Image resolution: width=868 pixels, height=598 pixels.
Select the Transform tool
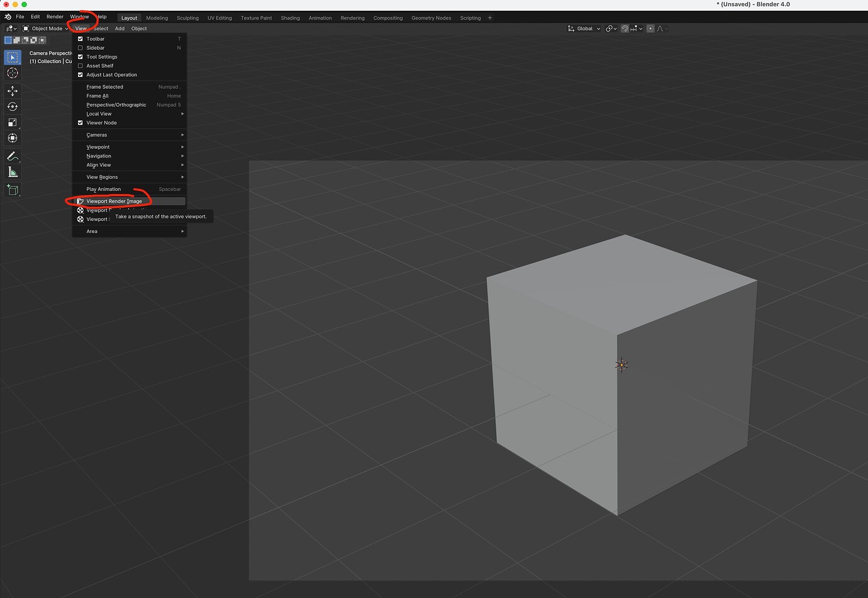pyautogui.click(x=13, y=138)
